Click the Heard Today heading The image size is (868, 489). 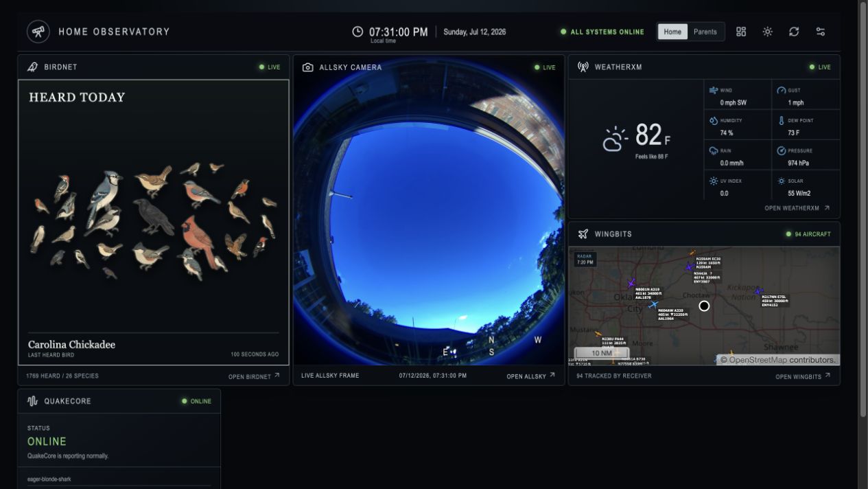pyautogui.click(x=77, y=98)
